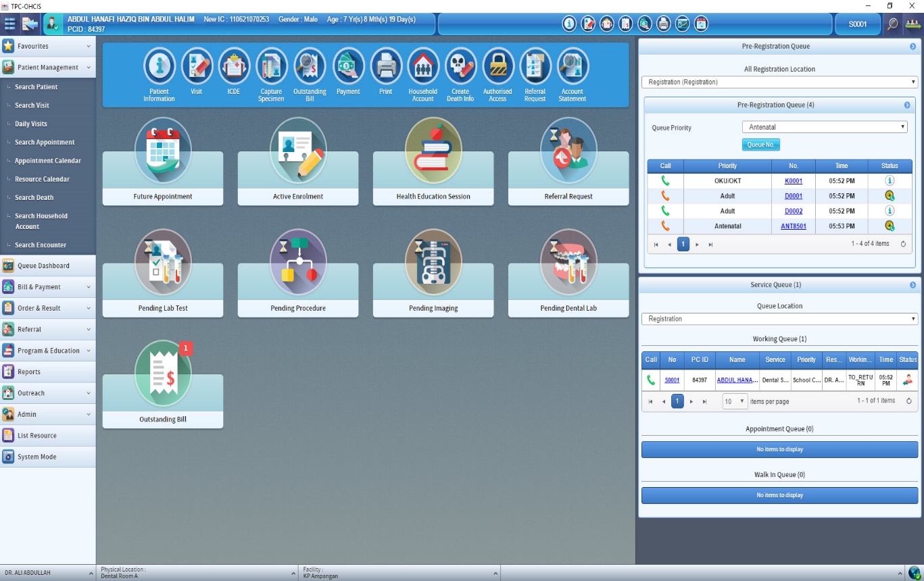Expand the Program & Education menu
This screenshot has width=924, height=581.
[47, 351]
